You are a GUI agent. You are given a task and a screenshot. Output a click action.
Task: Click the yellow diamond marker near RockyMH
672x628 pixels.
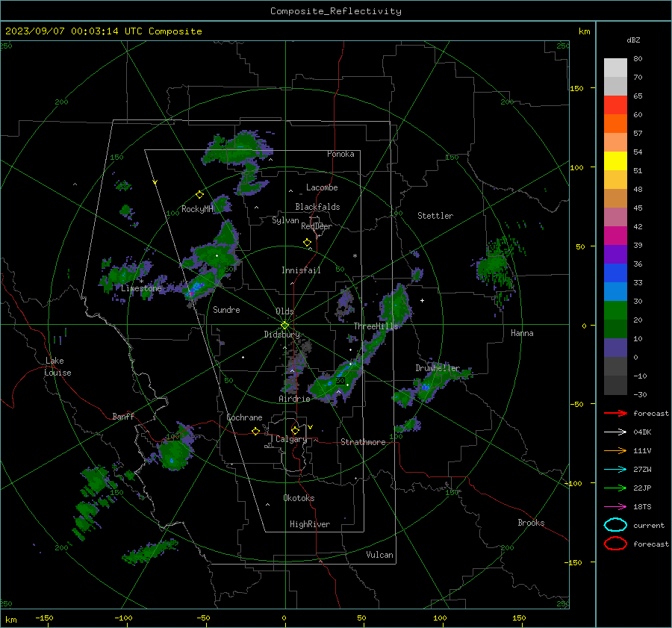(199, 195)
